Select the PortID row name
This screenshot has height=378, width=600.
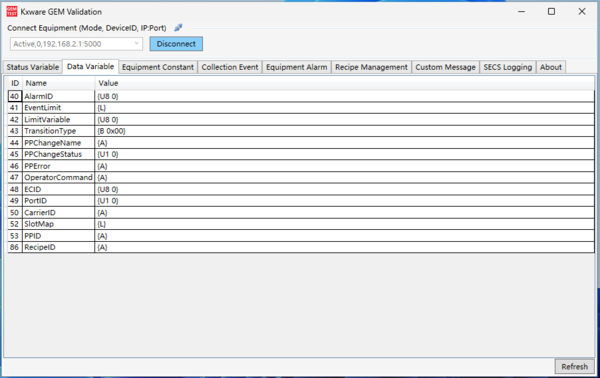[x=58, y=201]
